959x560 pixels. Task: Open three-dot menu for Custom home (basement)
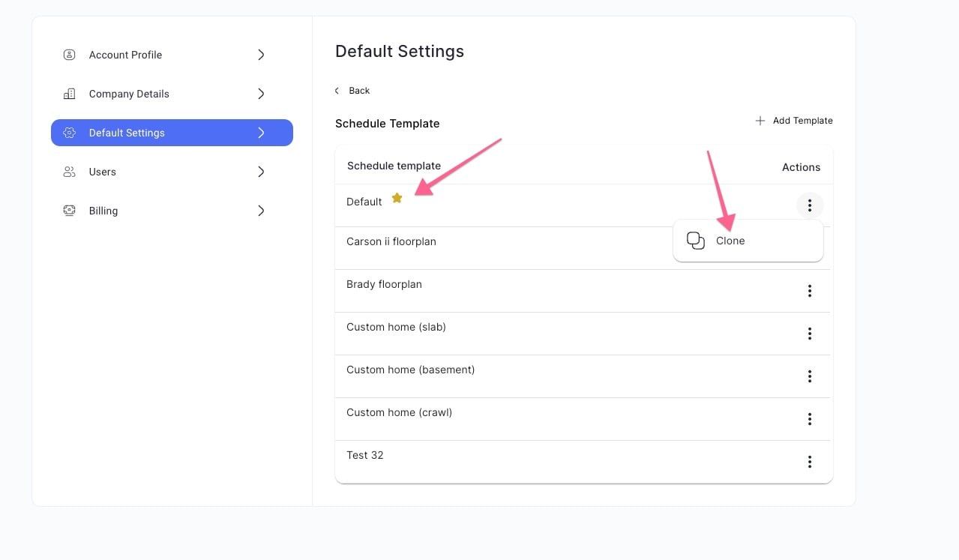(810, 376)
